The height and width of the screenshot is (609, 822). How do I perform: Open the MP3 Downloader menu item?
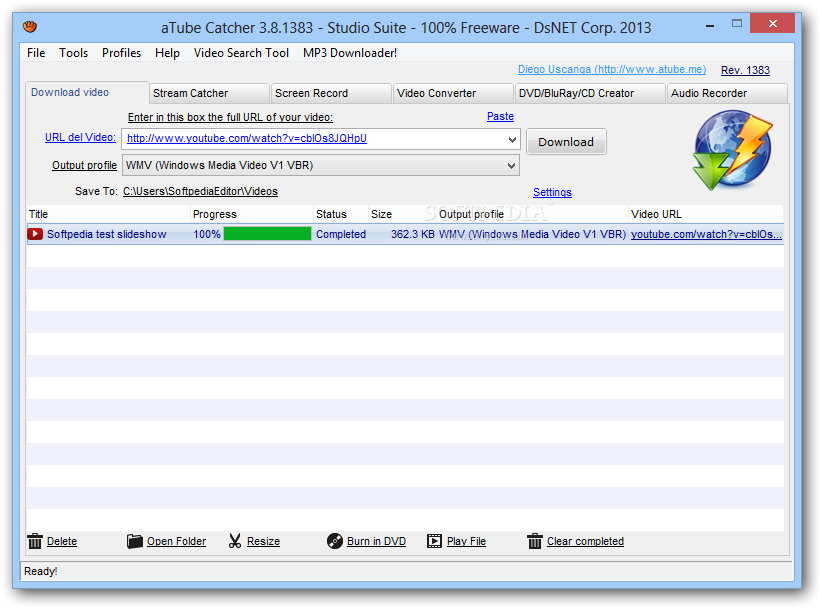pyautogui.click(x=349, y=53)
